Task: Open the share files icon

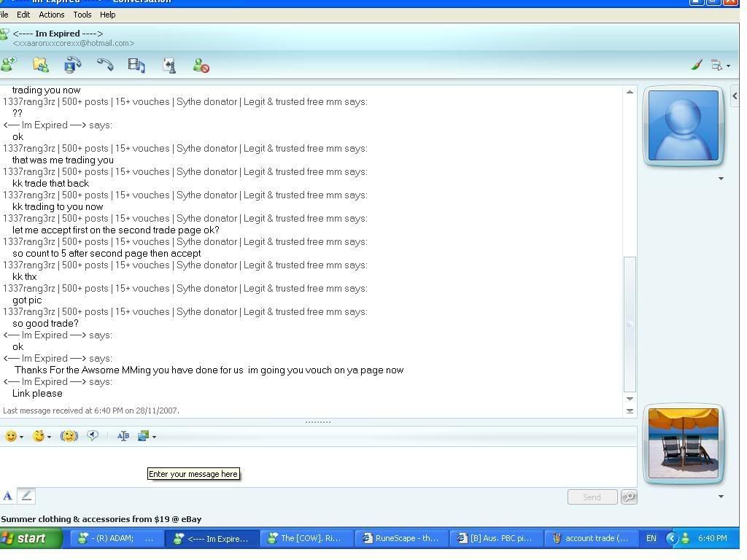Action: 41,65
